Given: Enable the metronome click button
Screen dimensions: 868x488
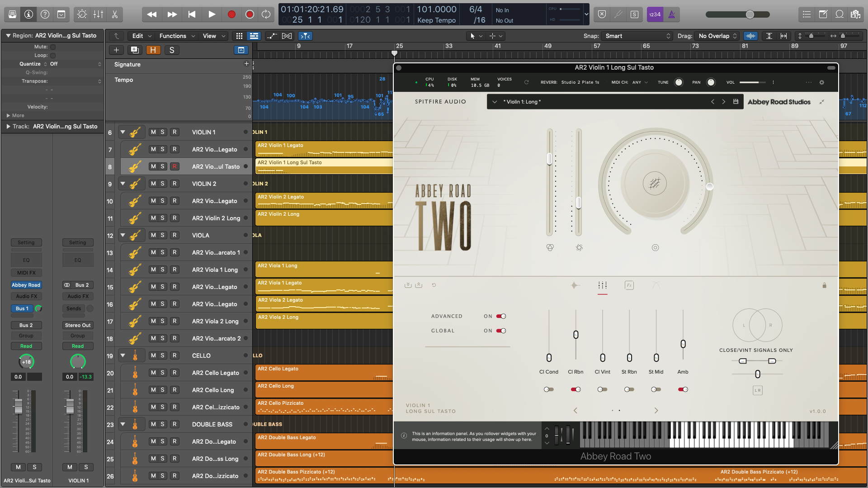Looking at the screenshot, I should 672,14.
